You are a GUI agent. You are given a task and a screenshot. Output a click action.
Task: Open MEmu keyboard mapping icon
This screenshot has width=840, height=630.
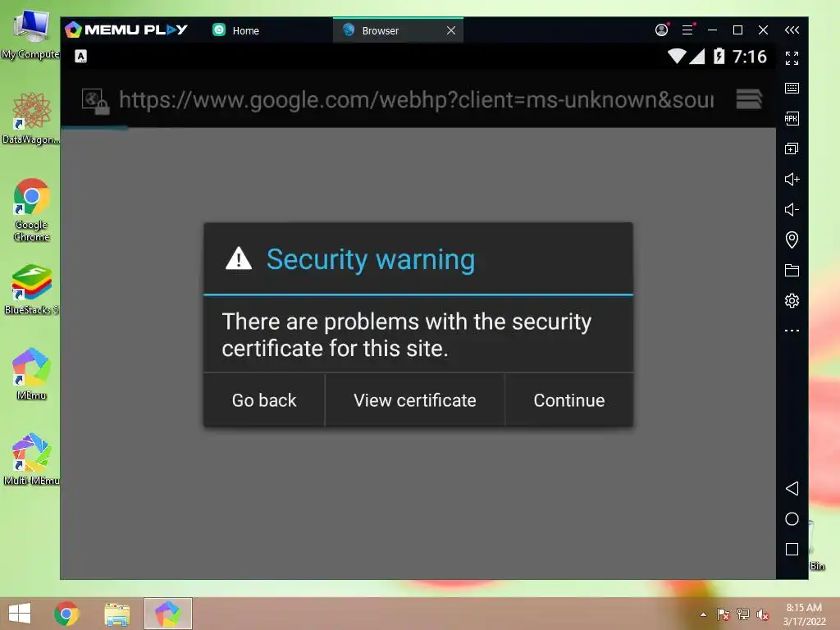pos(792,89)
